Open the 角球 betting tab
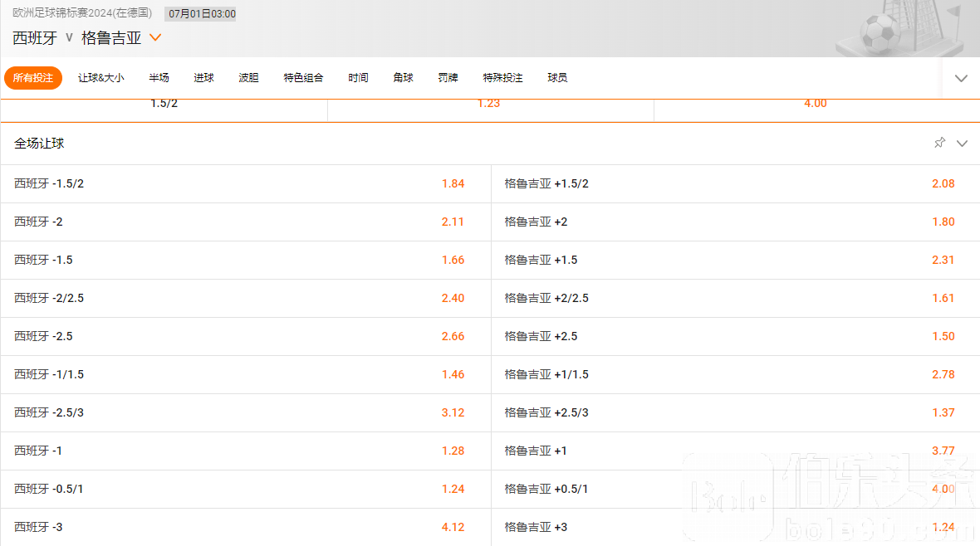Viewport: 980px width, 546px height. click(403, 78)
